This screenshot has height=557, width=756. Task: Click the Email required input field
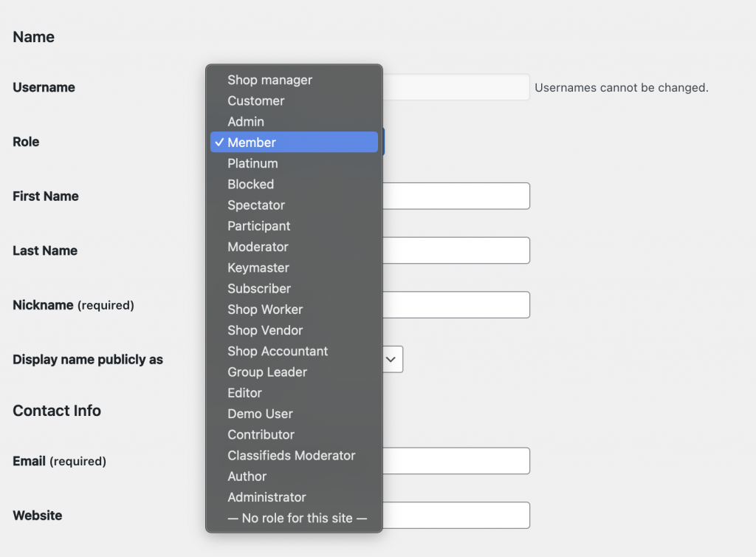tap(456, 460)
